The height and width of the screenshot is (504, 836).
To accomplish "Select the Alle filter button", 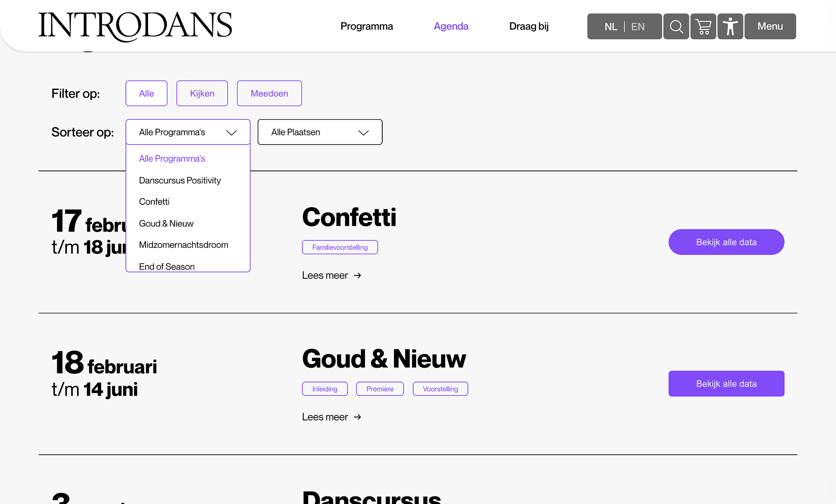I will [x=146, y=94].
